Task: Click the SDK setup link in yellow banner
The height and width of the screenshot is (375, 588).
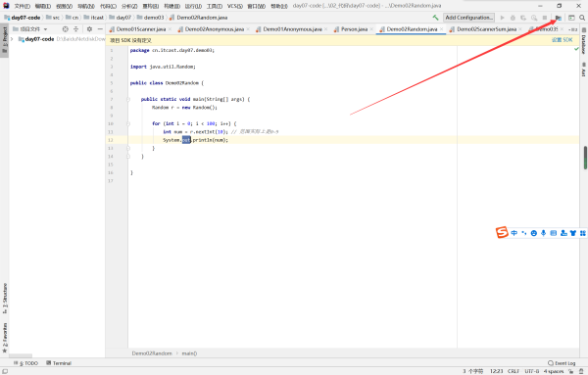Action: point(563,40)
